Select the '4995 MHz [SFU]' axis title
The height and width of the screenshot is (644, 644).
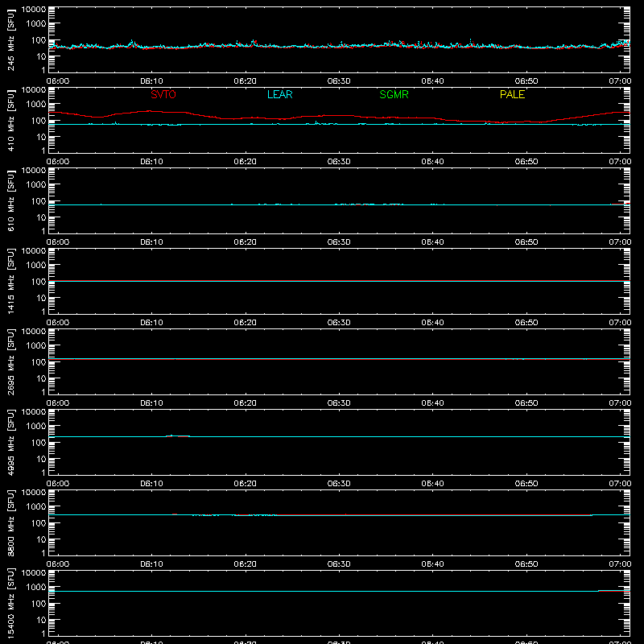click(11, 442)
